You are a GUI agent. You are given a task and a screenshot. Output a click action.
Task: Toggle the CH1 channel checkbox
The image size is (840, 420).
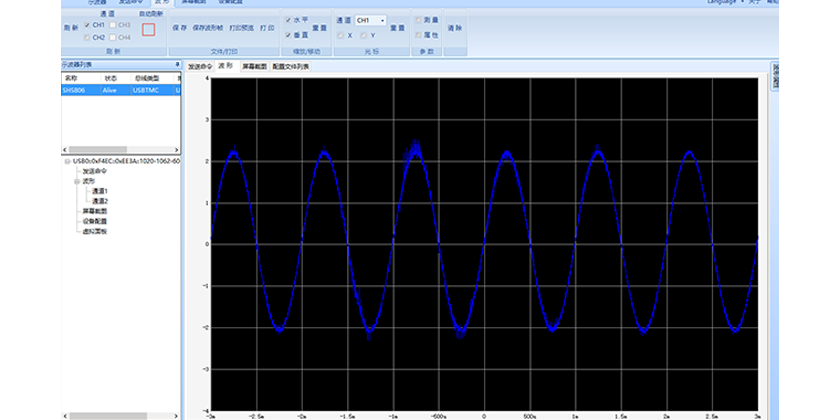tap(88, 24)
